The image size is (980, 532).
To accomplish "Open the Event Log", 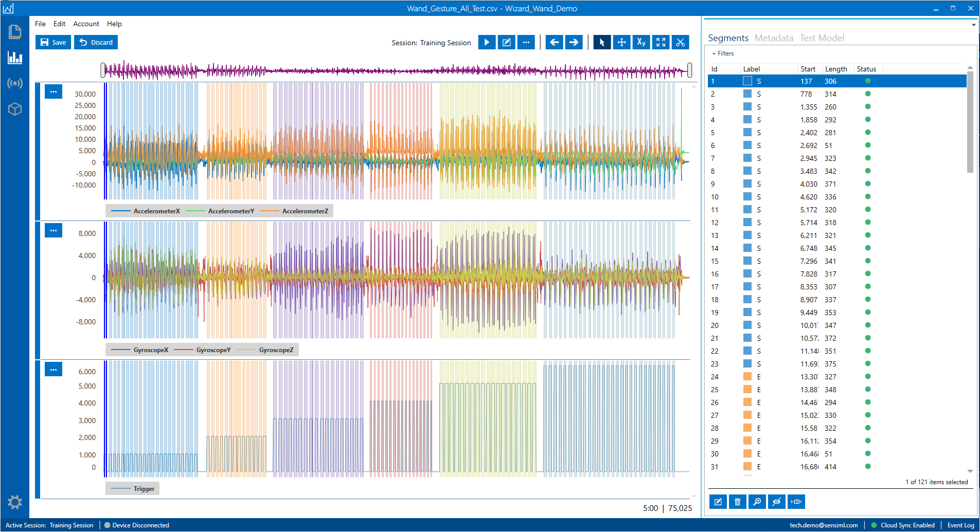I will pyautogui.click(x=960, y=525).
